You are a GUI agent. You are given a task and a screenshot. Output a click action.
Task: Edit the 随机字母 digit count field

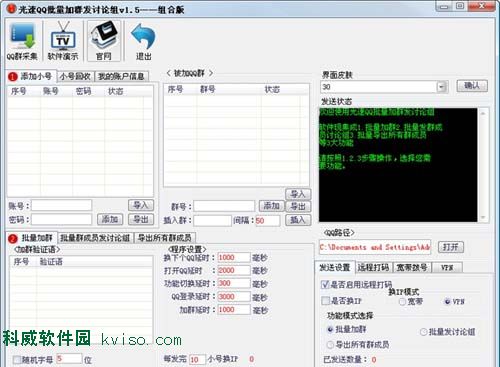(x=69, y=359)
